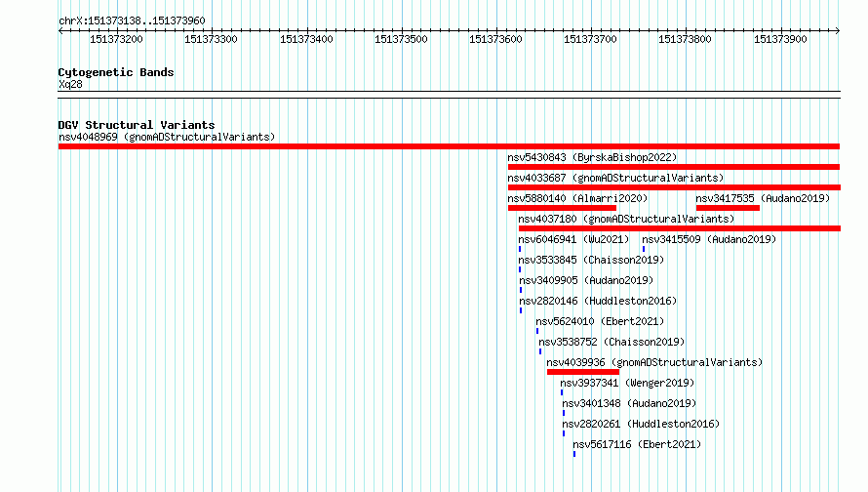Open nsv3937341 (Wenger2019) variant label
Viewport: 868px width, 492px height.
(x=627, y=383)
